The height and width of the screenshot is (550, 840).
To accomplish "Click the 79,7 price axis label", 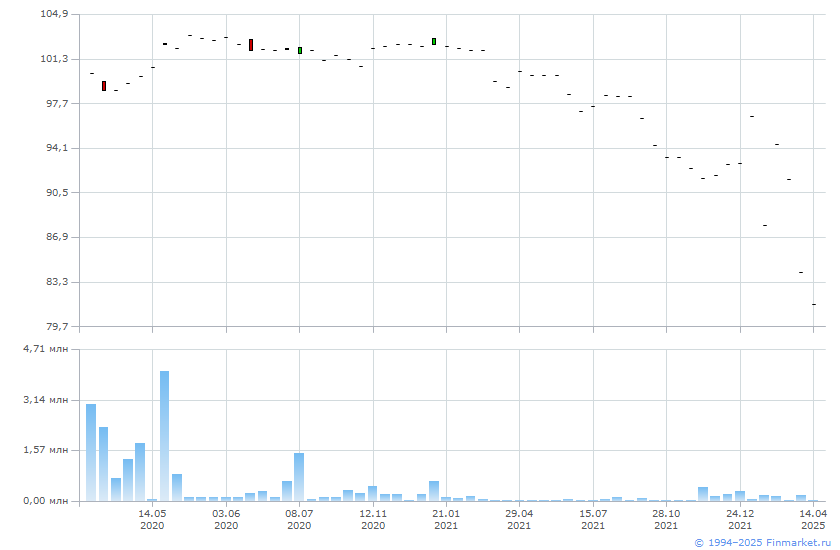I will [x=57, y=326].
